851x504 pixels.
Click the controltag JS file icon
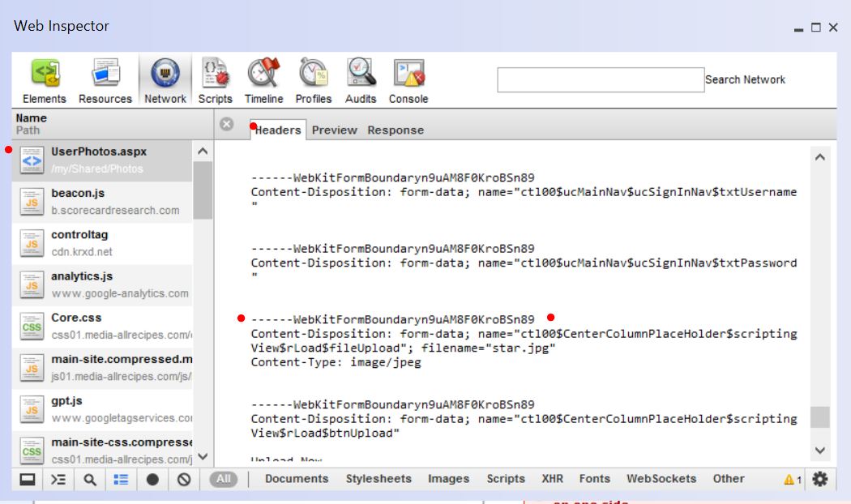click(32, 244)
